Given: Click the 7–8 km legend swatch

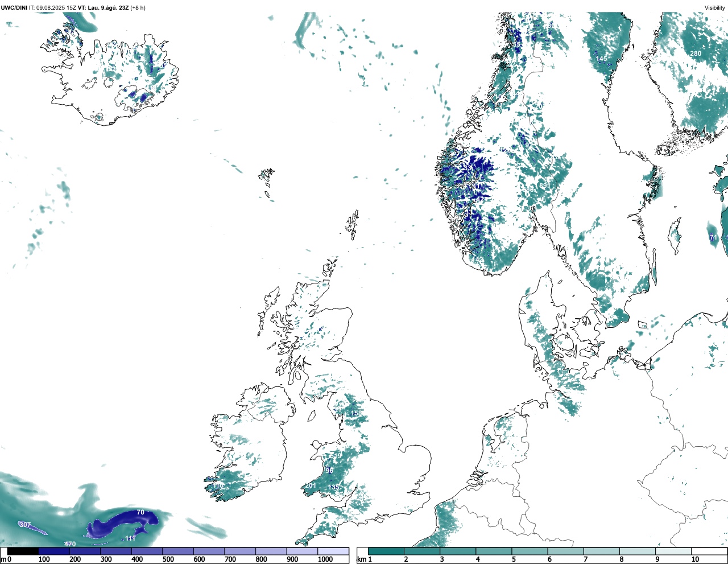Looking at the screenshot, I should 602,551.
